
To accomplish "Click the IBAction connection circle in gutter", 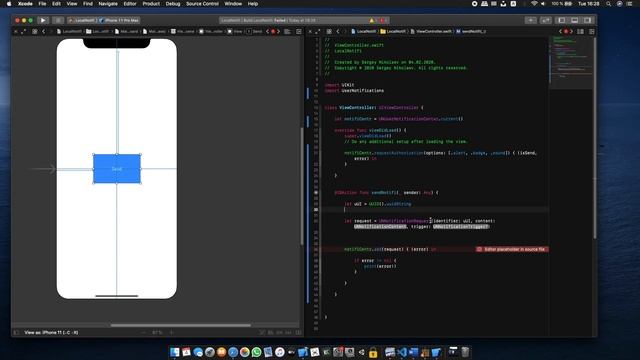I will tap(316, 193).
